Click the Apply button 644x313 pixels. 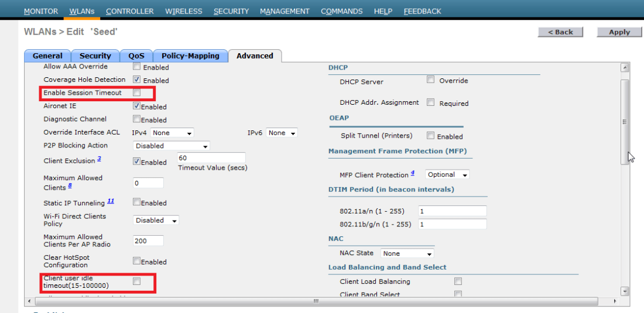tap(619, 32)
